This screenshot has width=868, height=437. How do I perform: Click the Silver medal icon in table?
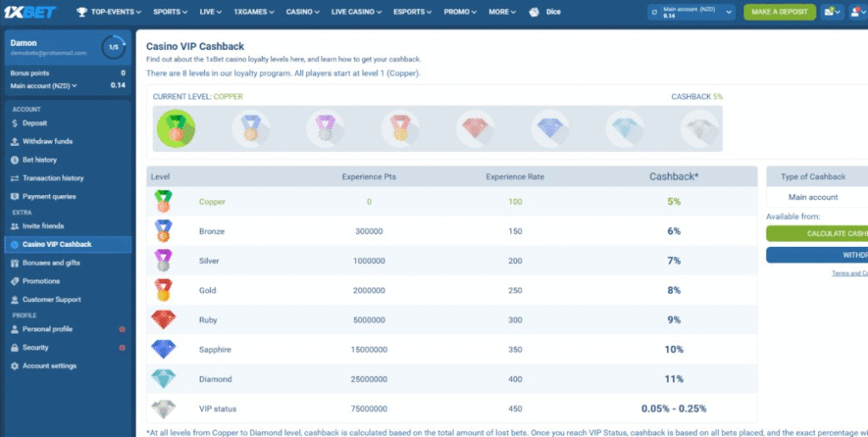pyautogui.click(x=163, y=261)
